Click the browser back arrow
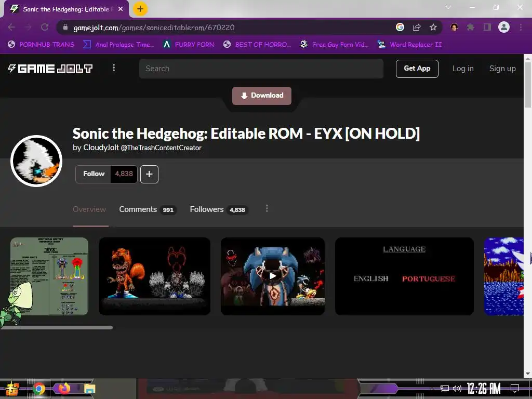 click(x=11, y=27)
